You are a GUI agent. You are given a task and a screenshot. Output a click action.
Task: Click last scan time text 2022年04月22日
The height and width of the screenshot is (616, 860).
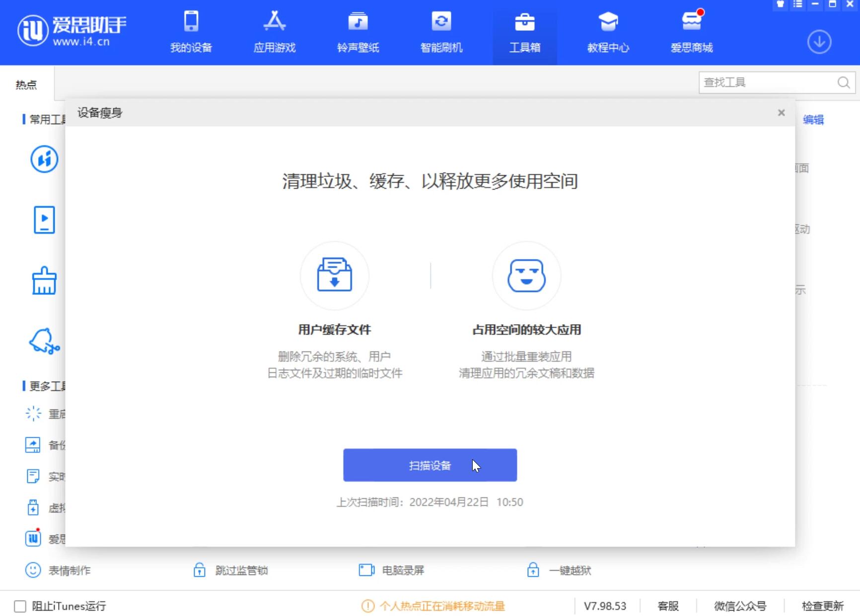[x=449, y=502]
